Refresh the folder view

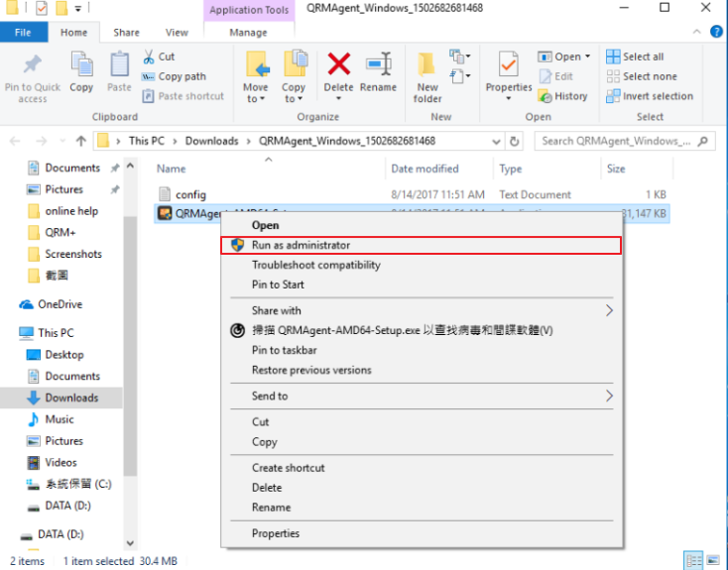pos(514,141)
